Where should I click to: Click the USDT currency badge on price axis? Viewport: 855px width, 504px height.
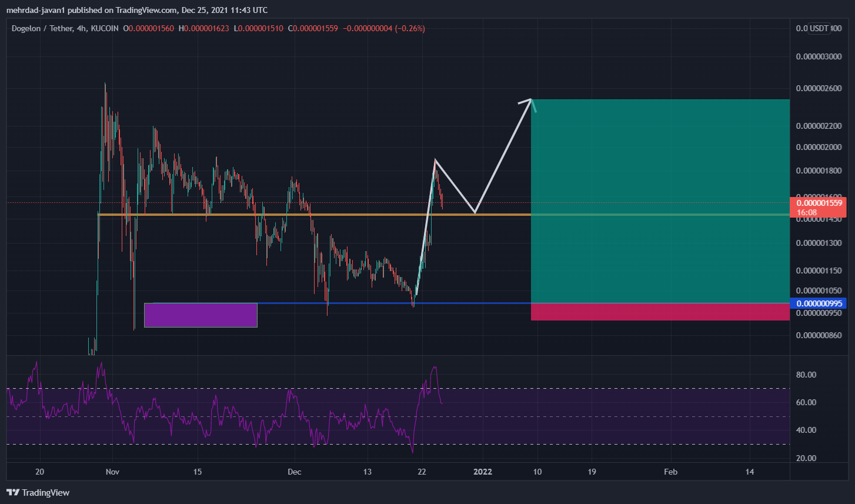click(819, 28)
